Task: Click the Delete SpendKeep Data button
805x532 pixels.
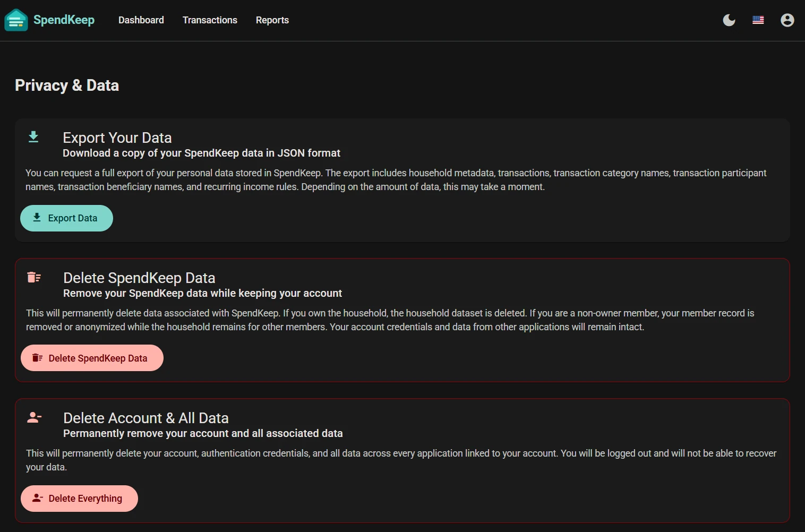Action: coord(92,358)
